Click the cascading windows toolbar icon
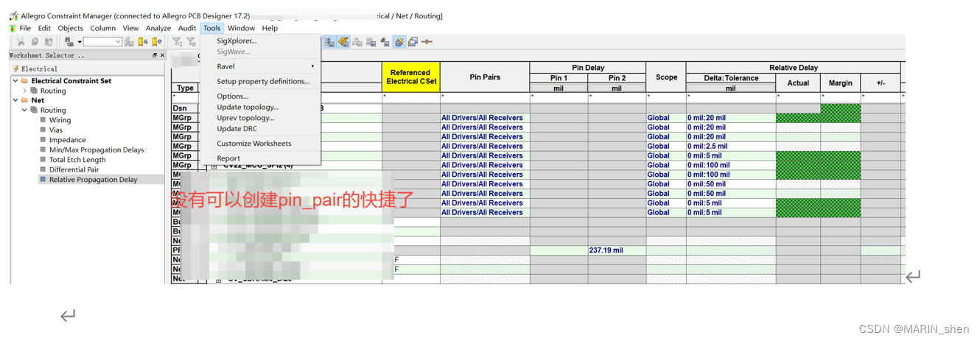The height and width of the screenshot is (341, 980). (x=413, y=42)
